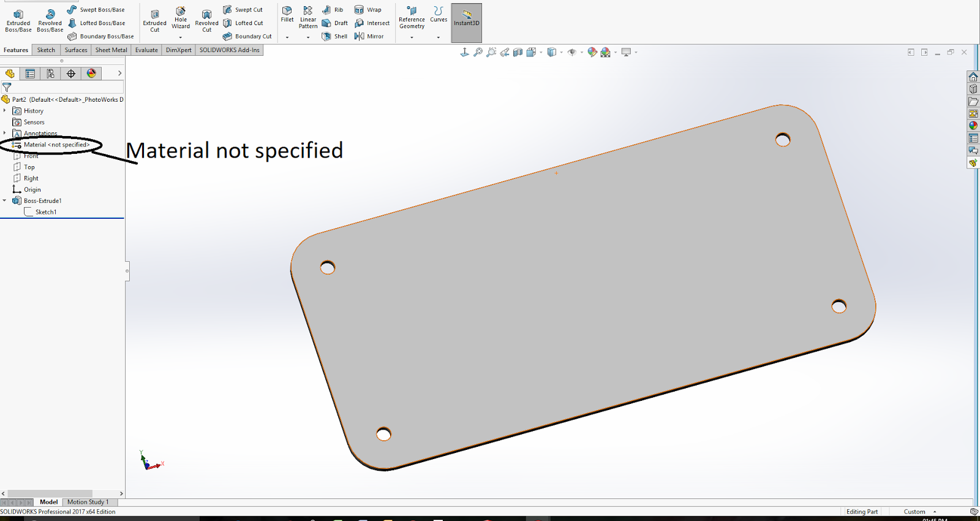Collapse the Boss-Extrude1 node

(x=5, y=200)
